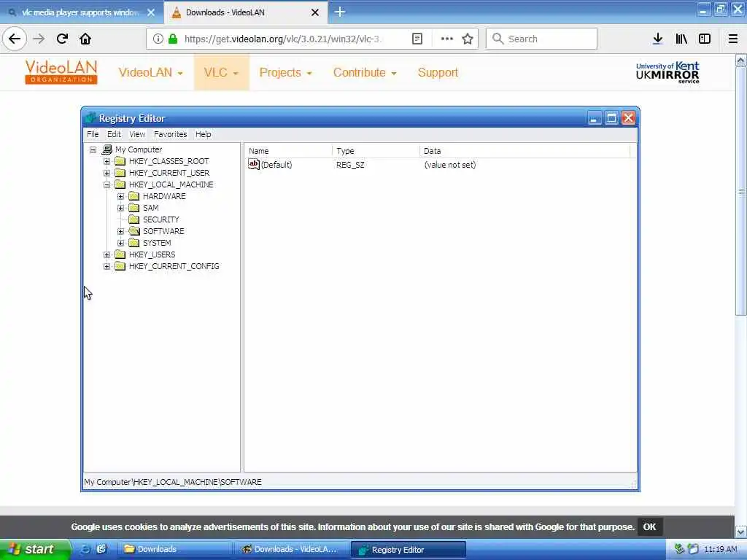Open the Downloads arrow panel in the toolbar
Screen dimensions: 747x560
point(657,39)
